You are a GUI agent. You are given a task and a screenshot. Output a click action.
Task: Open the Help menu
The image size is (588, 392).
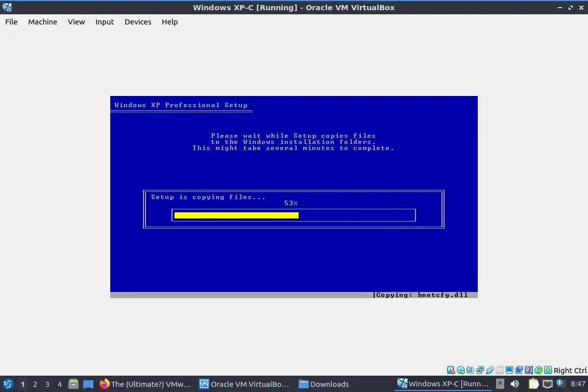tap(170, 22)
